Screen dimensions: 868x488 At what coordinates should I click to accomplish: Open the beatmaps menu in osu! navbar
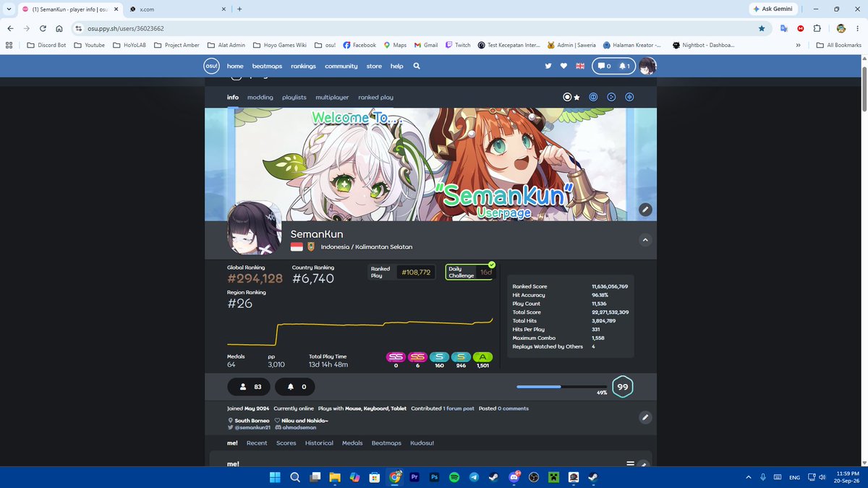click(268, 66)
